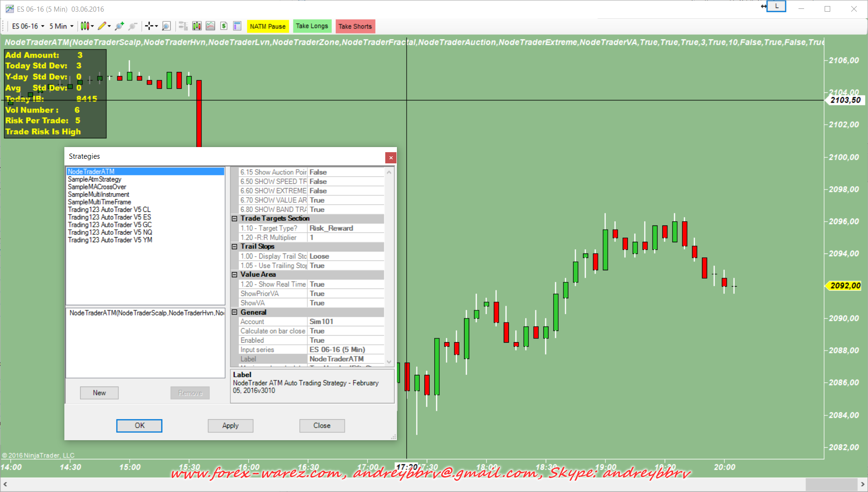Select SampleMACrossOver in the strategies list
Viewport: 868px width, 492px height.
point(97,187)
